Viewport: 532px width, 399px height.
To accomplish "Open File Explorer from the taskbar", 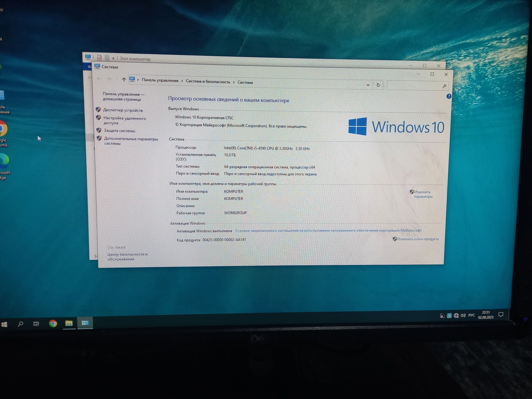I will 69,323.
